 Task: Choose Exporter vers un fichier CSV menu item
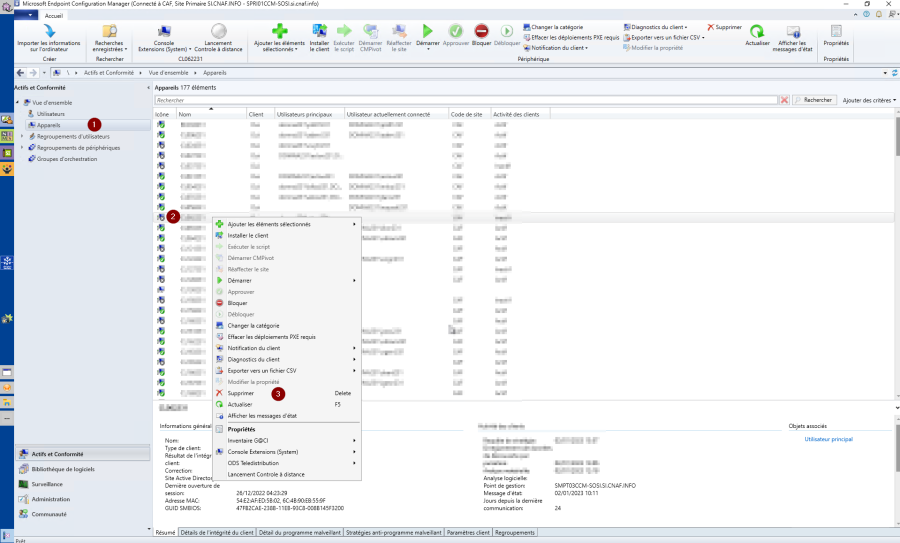pos(286,371)
